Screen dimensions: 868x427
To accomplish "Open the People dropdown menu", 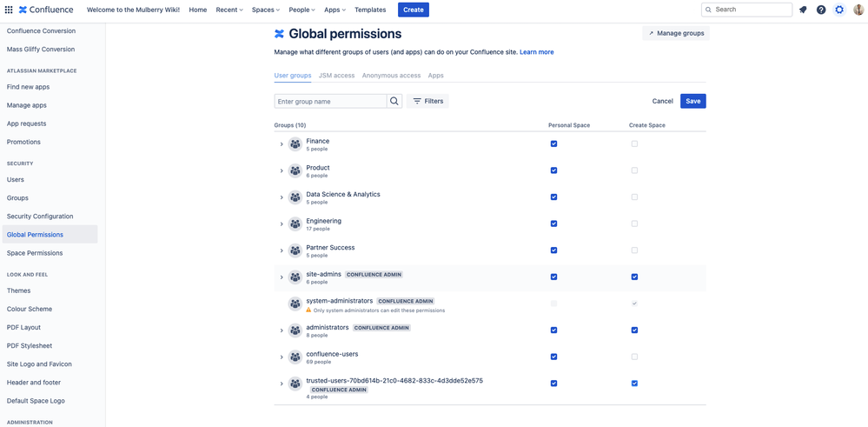I will [x=302, y=10].
